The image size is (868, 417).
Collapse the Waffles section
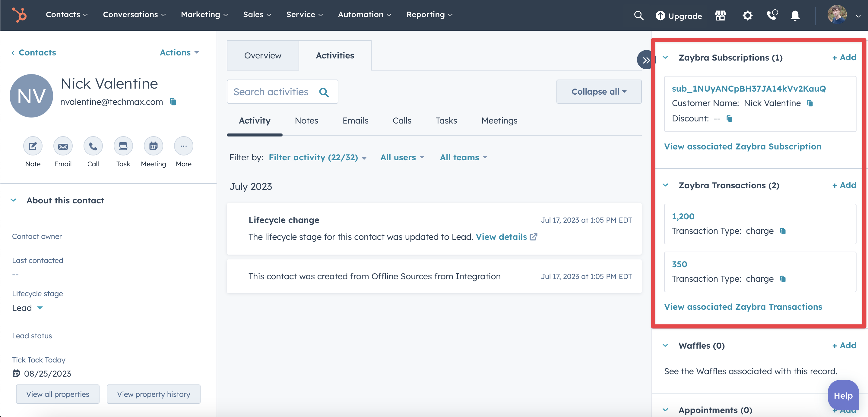click(666, 345)
